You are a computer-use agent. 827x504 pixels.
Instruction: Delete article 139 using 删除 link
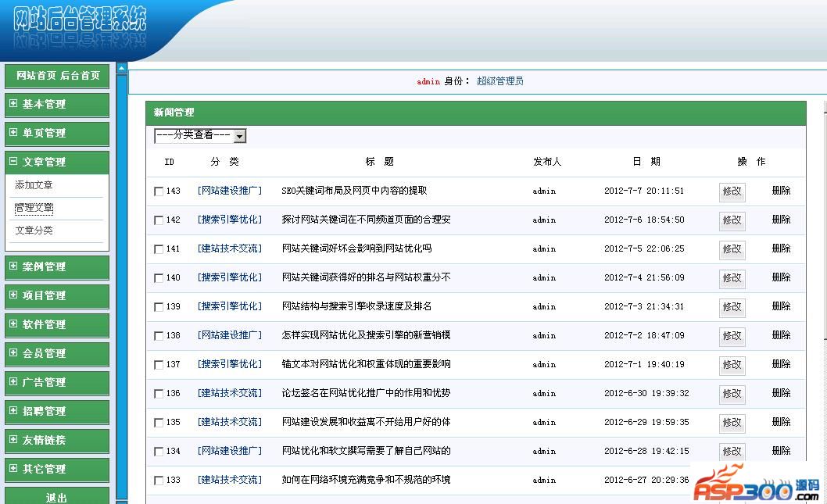[781, 306]
